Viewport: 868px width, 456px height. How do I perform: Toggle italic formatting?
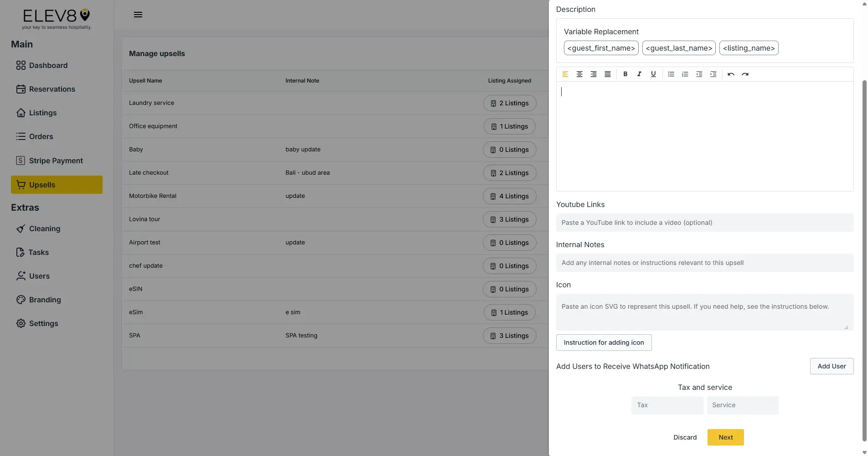click(639, 74)
